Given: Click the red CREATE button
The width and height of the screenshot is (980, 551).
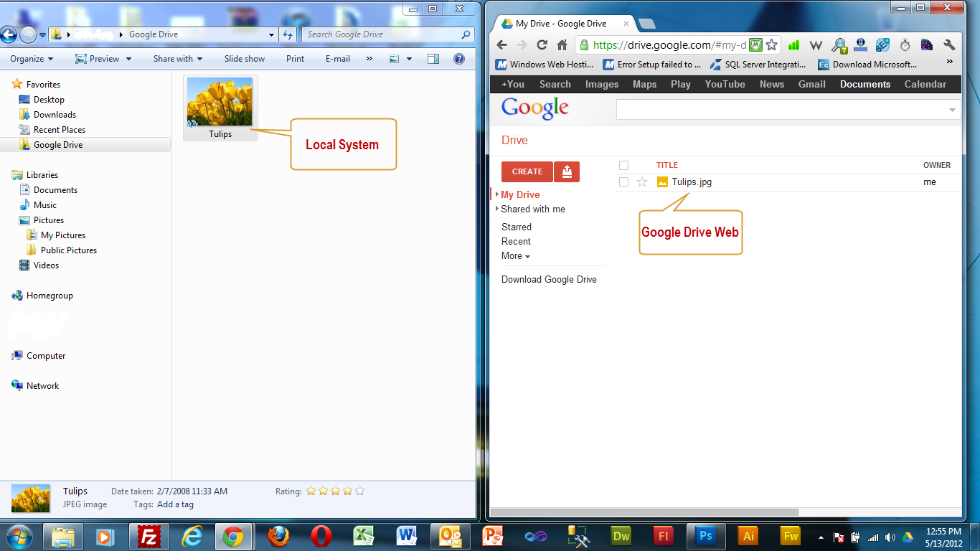Looking at the screenshot, I should (x=527, y=171).
